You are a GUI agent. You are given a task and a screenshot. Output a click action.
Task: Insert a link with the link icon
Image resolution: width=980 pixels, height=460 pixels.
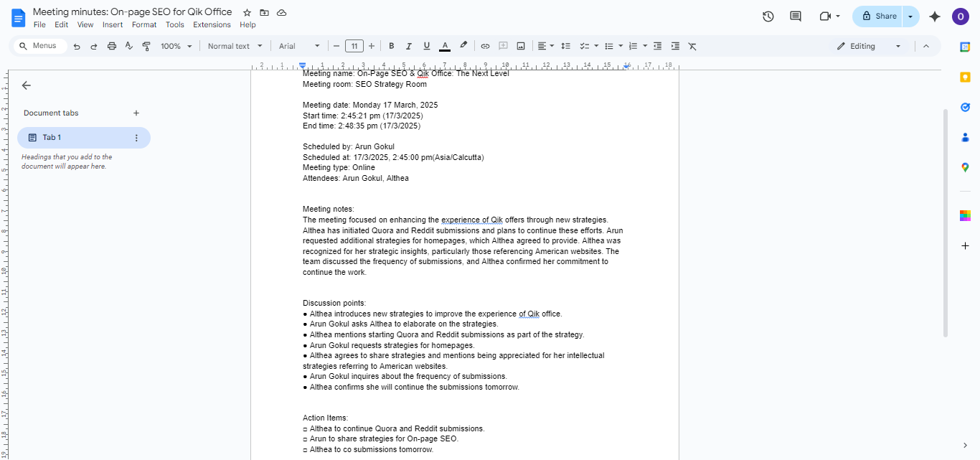[485, 46]
